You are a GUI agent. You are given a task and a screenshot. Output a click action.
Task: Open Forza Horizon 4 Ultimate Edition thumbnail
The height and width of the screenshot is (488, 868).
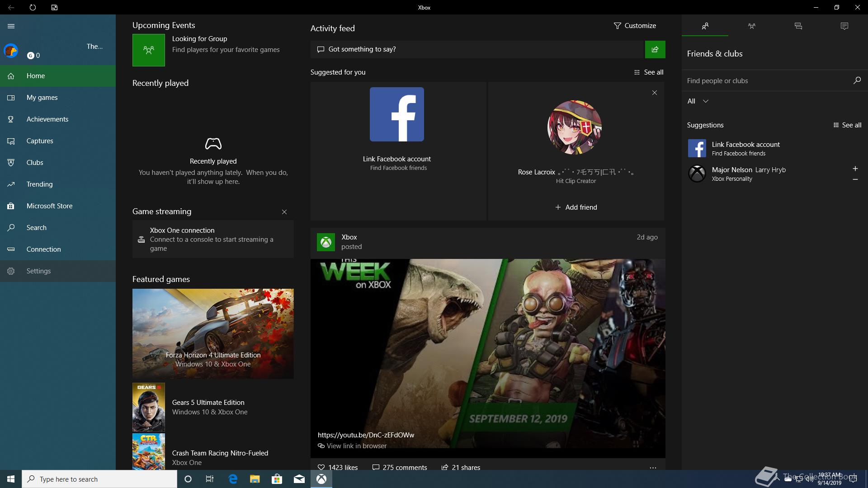point(213,334)
